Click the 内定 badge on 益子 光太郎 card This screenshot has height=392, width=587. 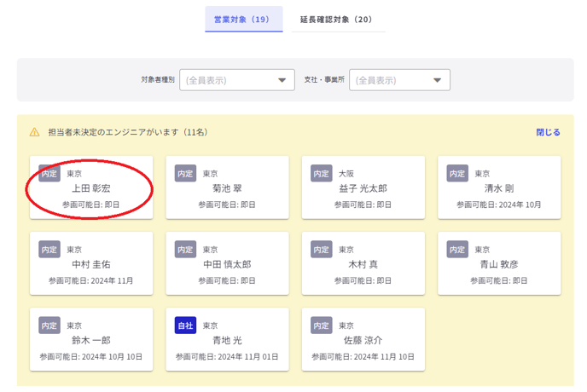pyautogui.click(x=322, y=173)
